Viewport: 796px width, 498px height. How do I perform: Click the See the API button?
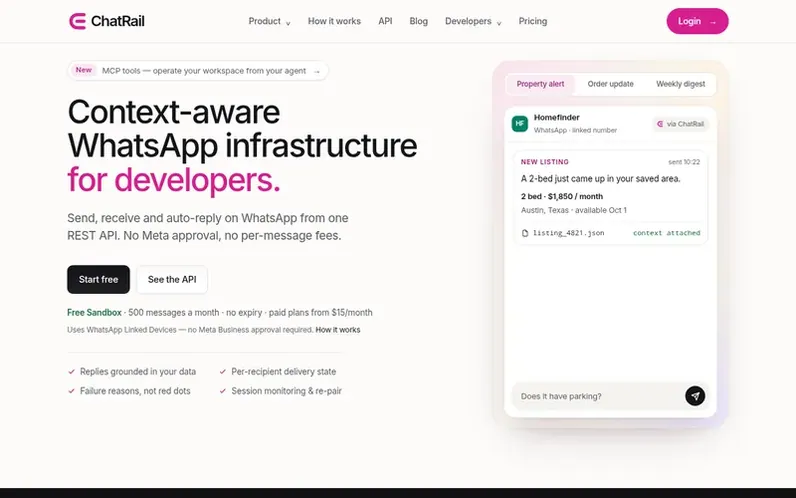coord(172,279)
